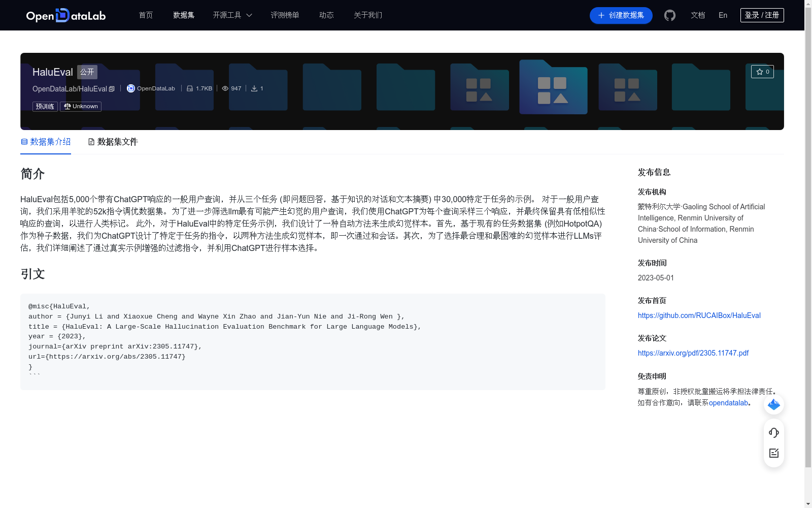Open the 数据集 navigation item
The image size is (812, 508).
pyautogui.click(x=184, y=15)
